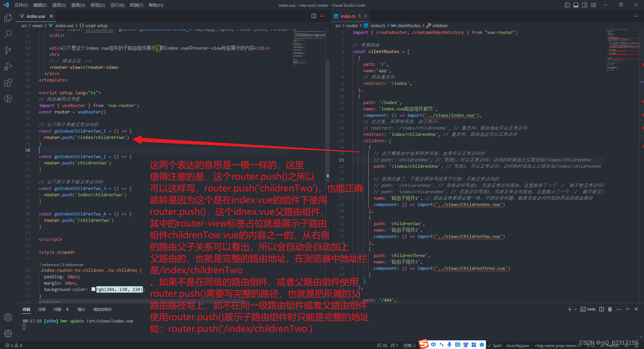This screenshot has height=349, width=644.
Task: Open the new terminal launch profile dropdown
Action: tap(575, 309)
